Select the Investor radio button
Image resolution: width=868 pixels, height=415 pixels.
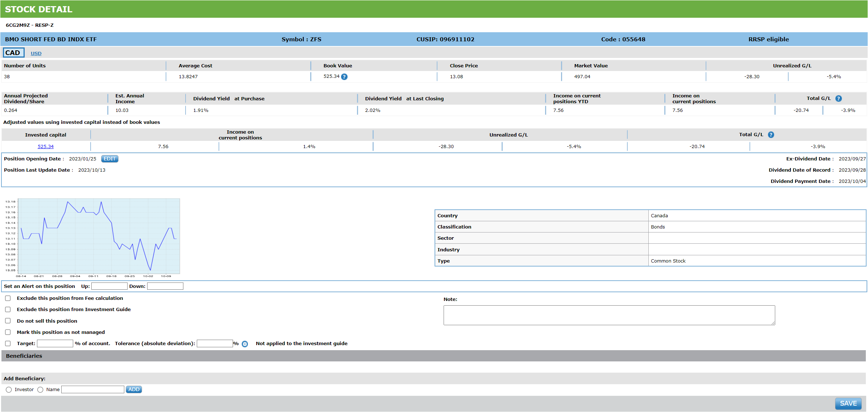tap(9, 390)
